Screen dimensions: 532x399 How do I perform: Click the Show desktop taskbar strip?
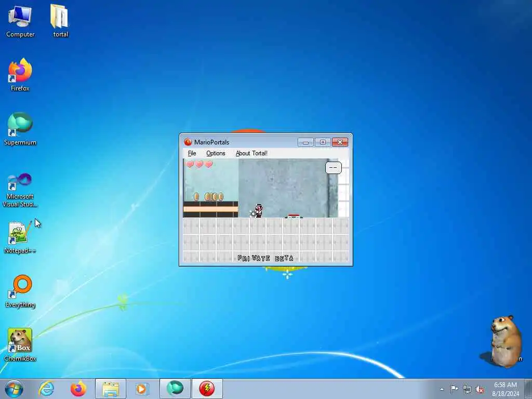pos(528,389)
